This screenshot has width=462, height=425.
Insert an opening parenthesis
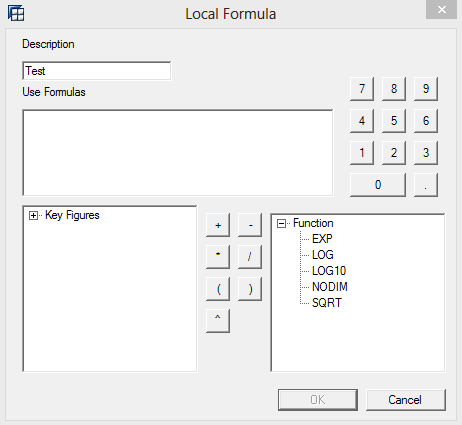click(x=218, y=289)
